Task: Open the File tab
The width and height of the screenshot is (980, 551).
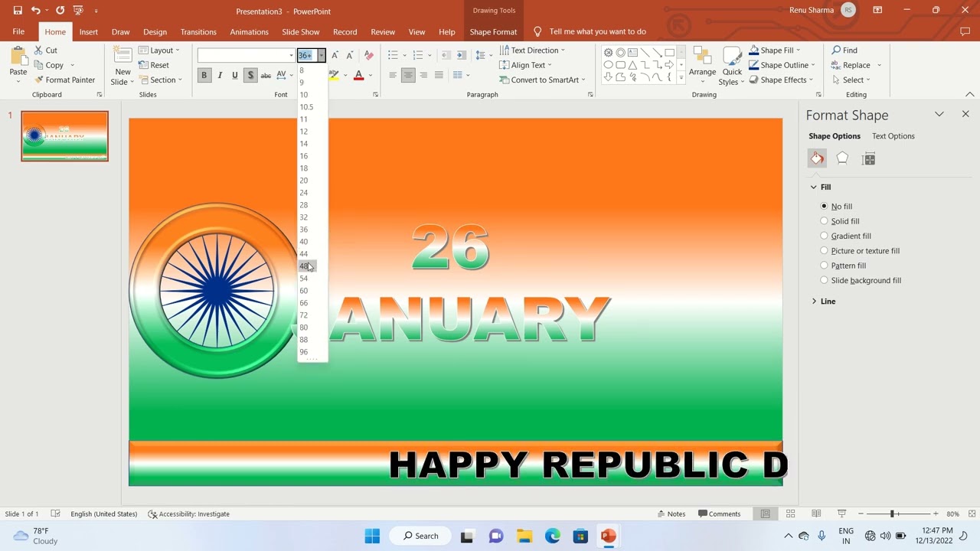Action: point(18,31)
